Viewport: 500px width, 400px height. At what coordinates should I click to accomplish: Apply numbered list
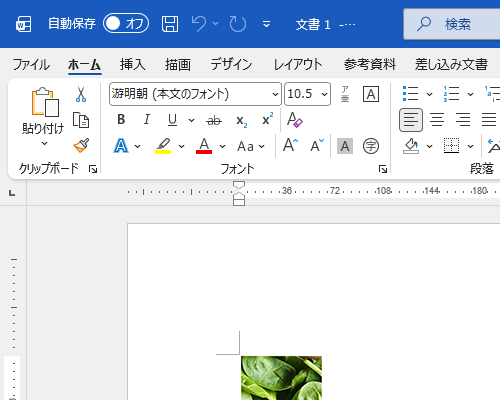pyautogui.click(x=451, y=94)
